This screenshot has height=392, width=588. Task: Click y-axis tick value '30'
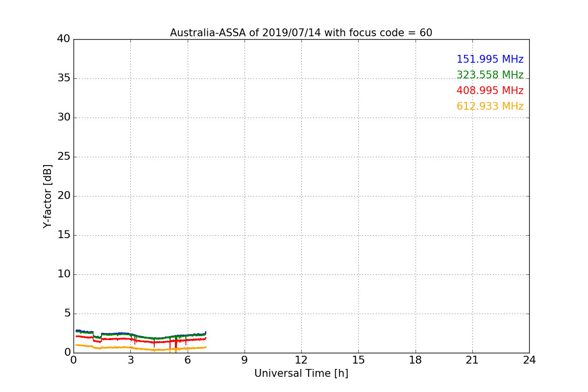[64, 118]
